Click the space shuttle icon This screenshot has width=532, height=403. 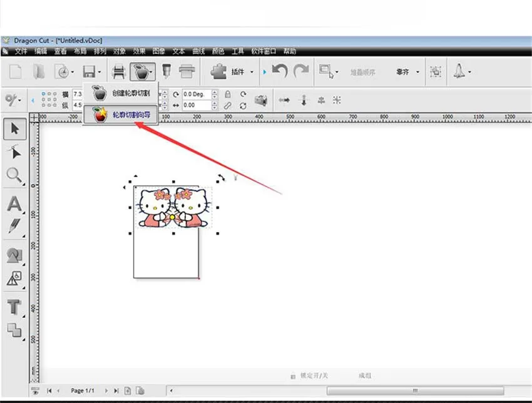click(459, 71)
